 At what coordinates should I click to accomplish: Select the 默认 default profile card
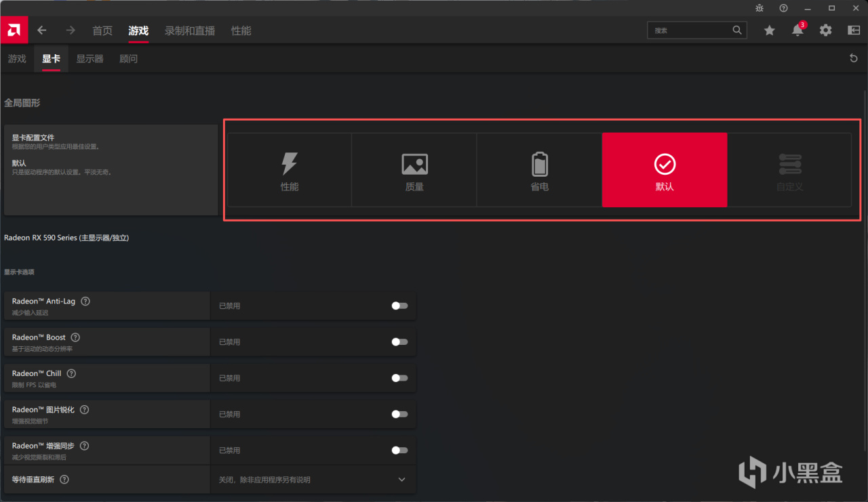coord(665,170)
